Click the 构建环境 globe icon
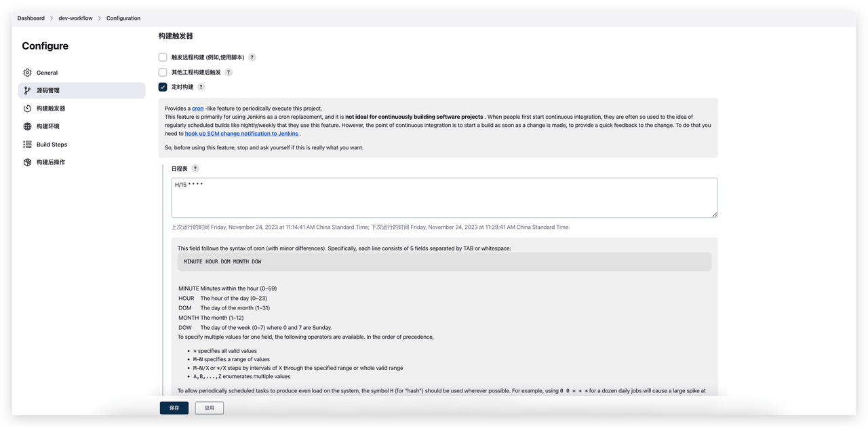 27,126
